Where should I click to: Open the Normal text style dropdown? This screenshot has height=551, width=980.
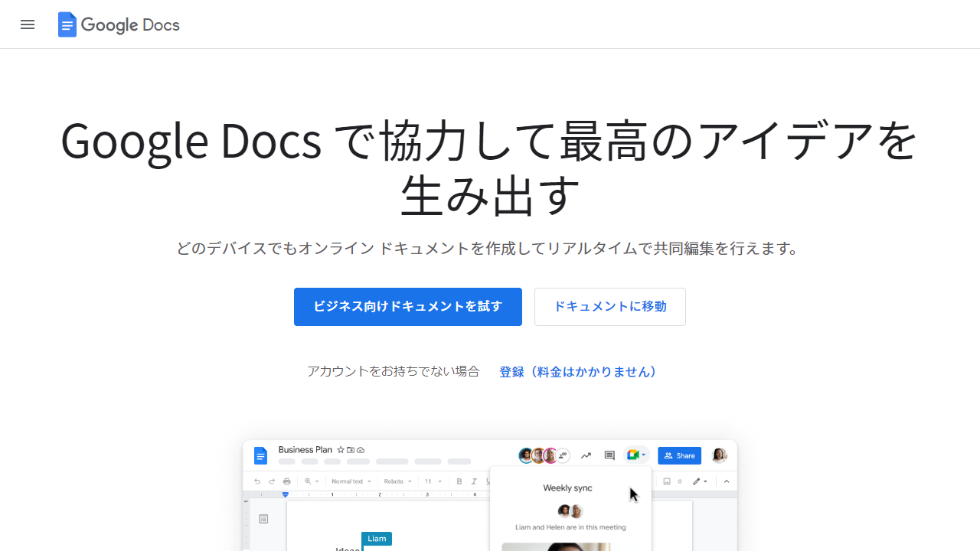[x=351, y=481]
